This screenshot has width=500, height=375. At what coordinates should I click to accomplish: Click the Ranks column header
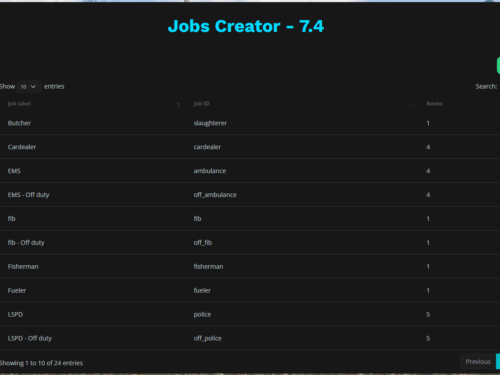click(434, 104)
